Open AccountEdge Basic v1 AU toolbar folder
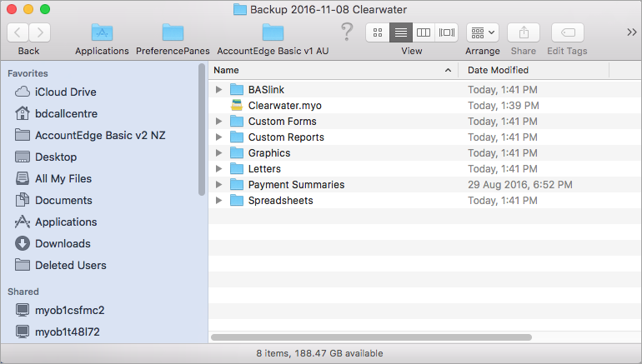The width and height of the screenshot is (642, 364). click(273, 33)
